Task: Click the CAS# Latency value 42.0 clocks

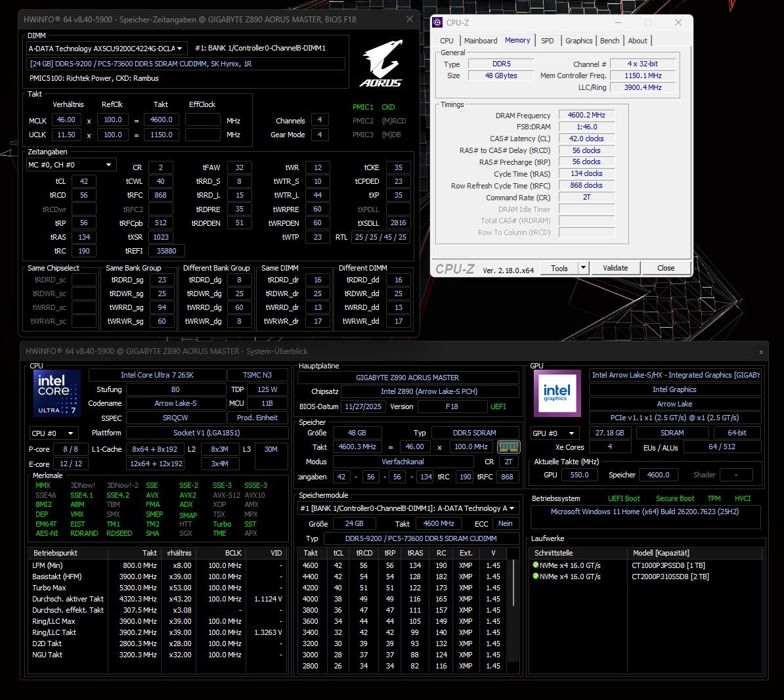Action: coord(586,139)
